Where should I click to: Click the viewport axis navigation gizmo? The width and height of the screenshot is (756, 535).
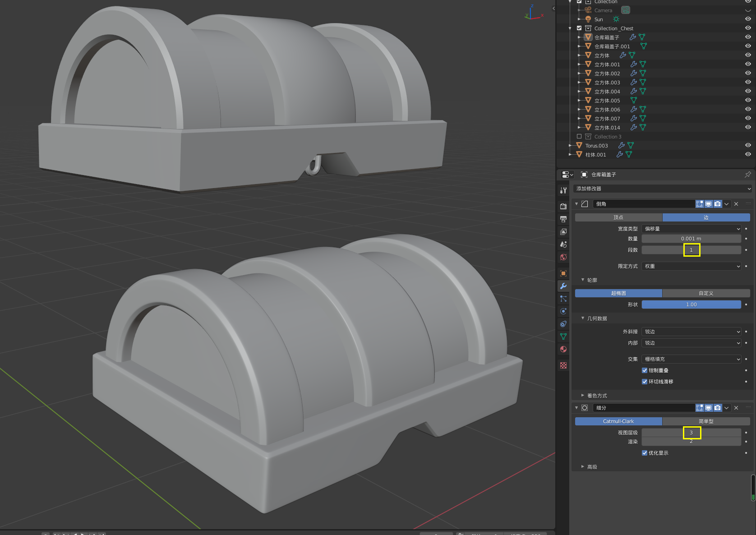534,13
